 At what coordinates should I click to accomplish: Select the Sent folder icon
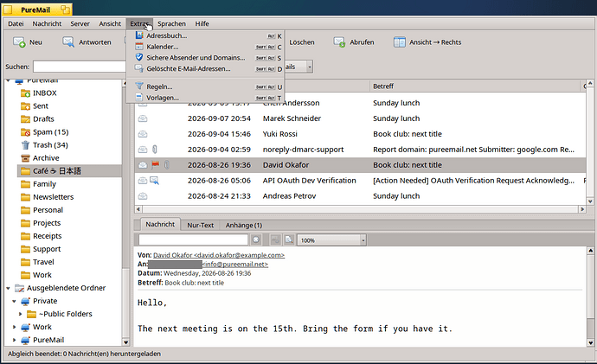pyautogui.click(x=25, y=106)
